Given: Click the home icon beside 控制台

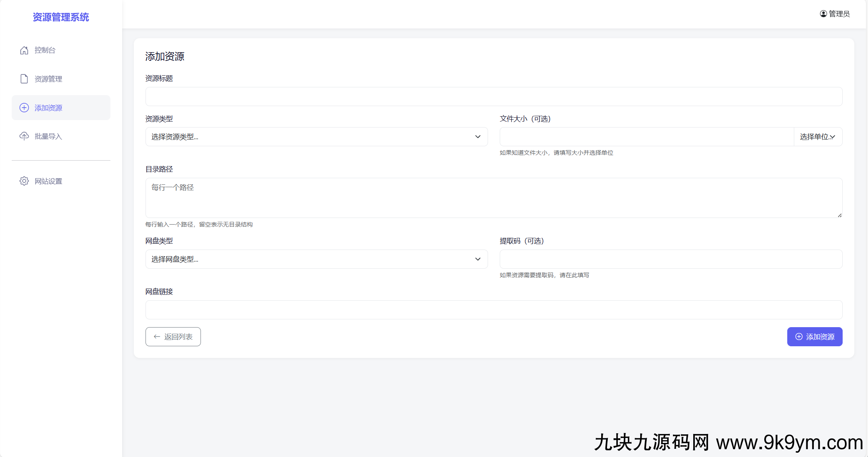Looking at the screenshot, I should 24,50.
